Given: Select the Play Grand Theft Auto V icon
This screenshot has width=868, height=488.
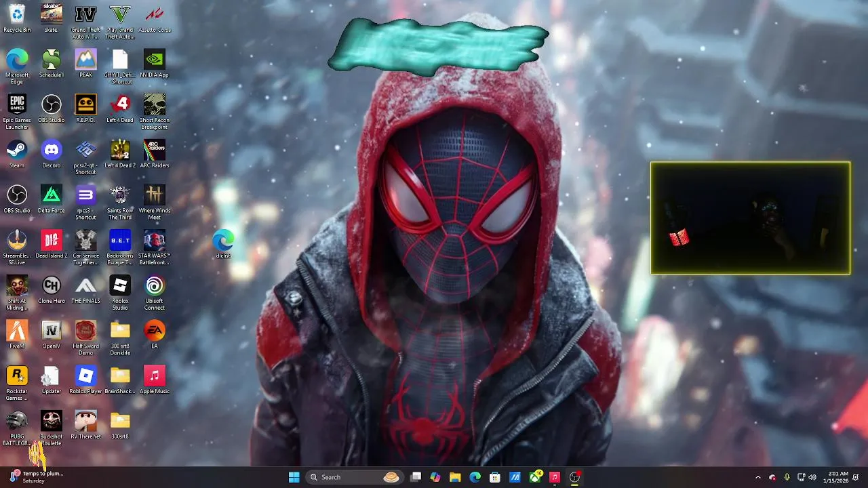Looking at the screenshot, I should pos(120,22).
